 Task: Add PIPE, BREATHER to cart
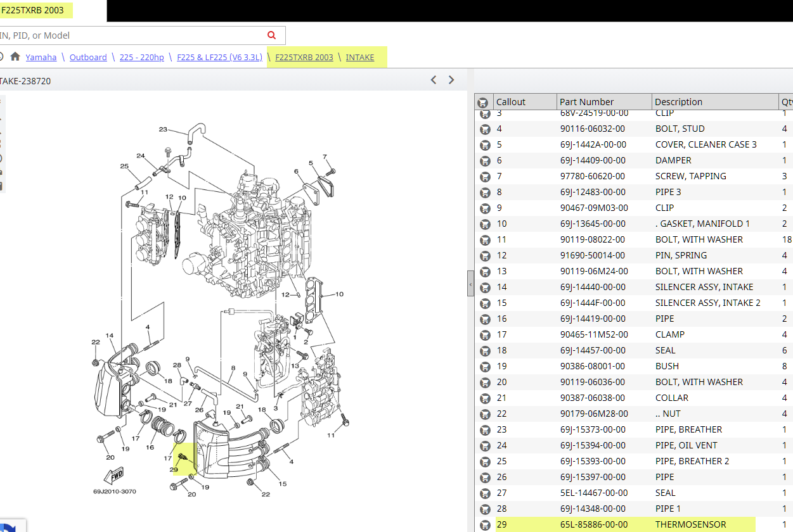tap(485, 429)
